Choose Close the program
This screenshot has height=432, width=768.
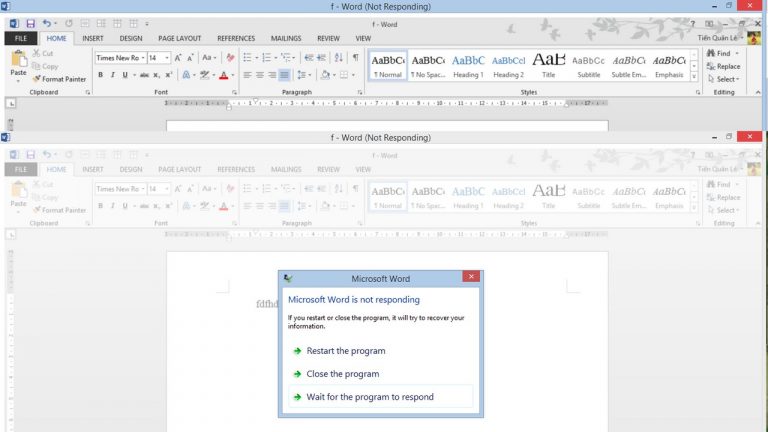pyautogui.click(x=343, y=374)
